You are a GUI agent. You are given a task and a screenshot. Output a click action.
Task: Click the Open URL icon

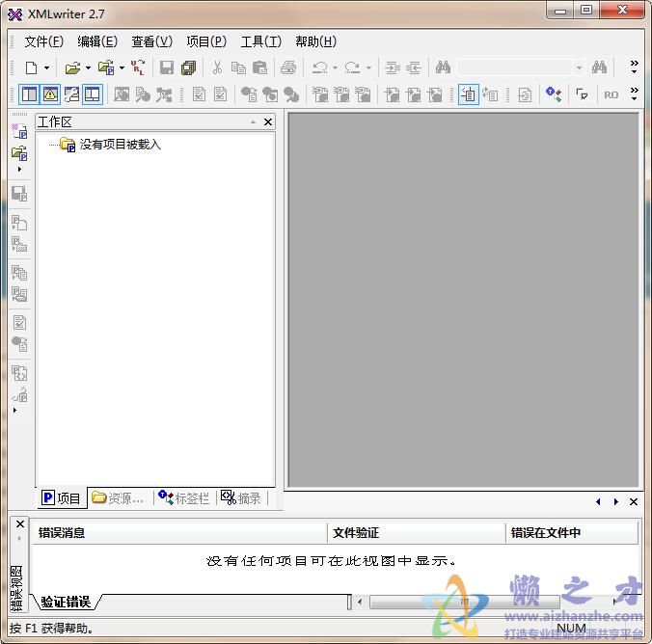pyautogui.click(x=138, y=67)
